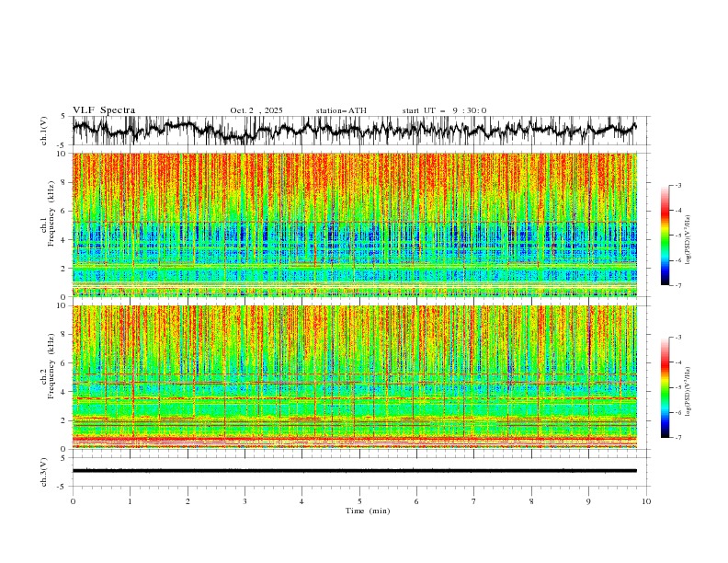This screenshot has height=563, width=728.
Task: Click inside the ch.1 spectrogram panel
Action: tap(354, 224)
